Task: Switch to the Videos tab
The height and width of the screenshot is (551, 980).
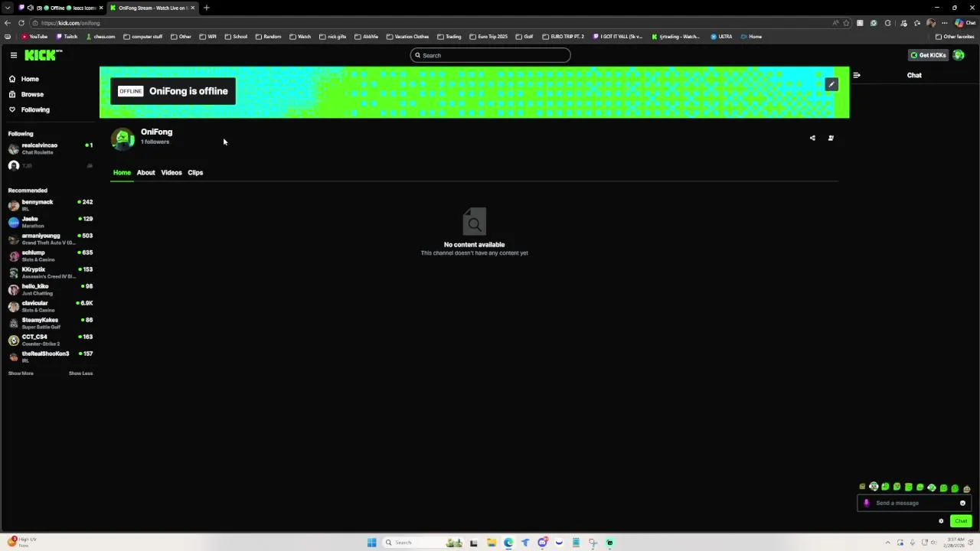Action: 171,172
